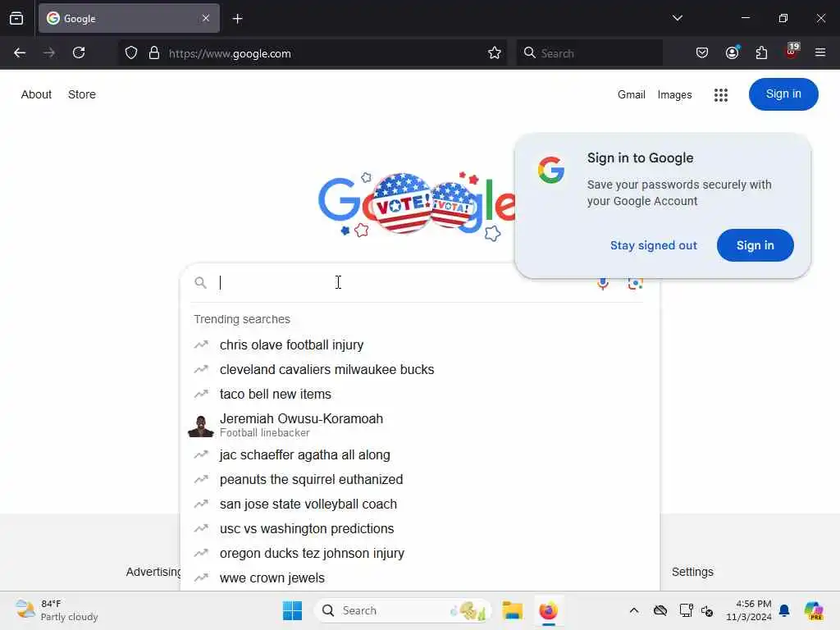The height and width of the screenshot is (630, 840).
Task: Go back with the browser back arrow
Action: 20,53
